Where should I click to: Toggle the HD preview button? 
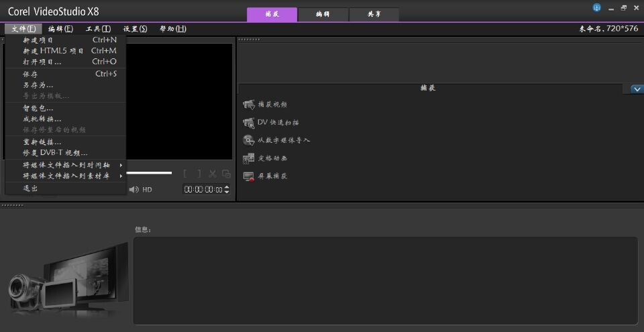tap(147, 190)
